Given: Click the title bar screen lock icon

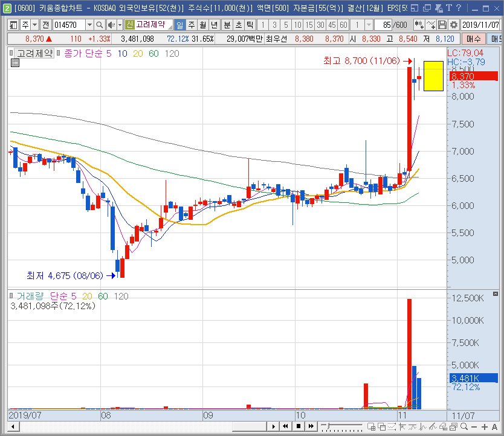Looking at the screenshot, I should (438, 8).
